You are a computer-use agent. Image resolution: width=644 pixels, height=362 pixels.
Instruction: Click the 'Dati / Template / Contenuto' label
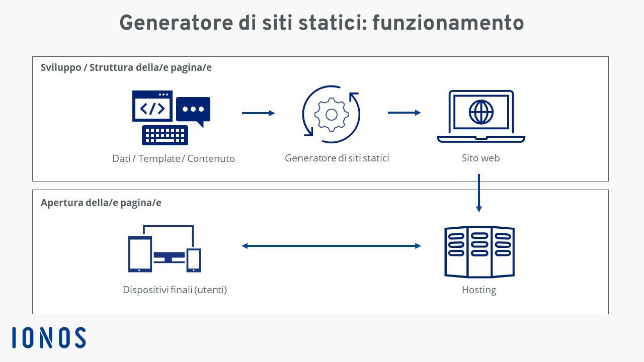pos(174,158)
